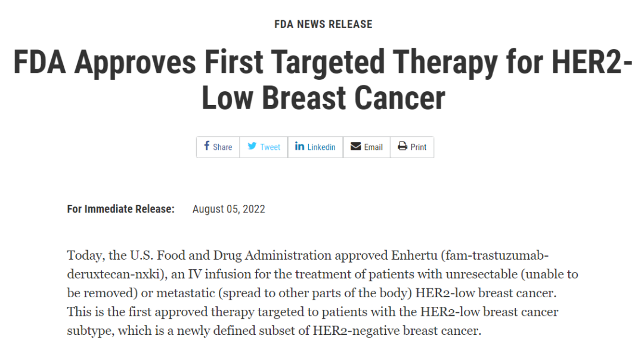This screenshot has height=348, width=644.
Task: Click 'Low Breast Cancer' in the headline
Action: pyautogui.click(x=323, y=98)
